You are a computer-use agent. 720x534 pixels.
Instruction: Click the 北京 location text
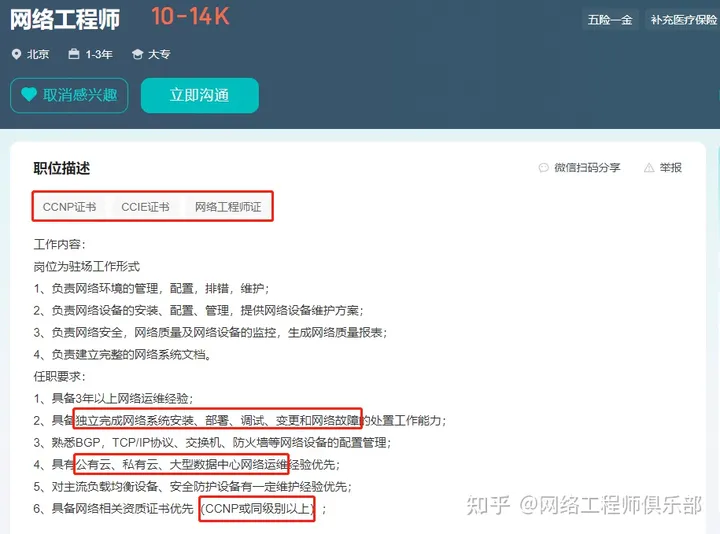[38, 54]
